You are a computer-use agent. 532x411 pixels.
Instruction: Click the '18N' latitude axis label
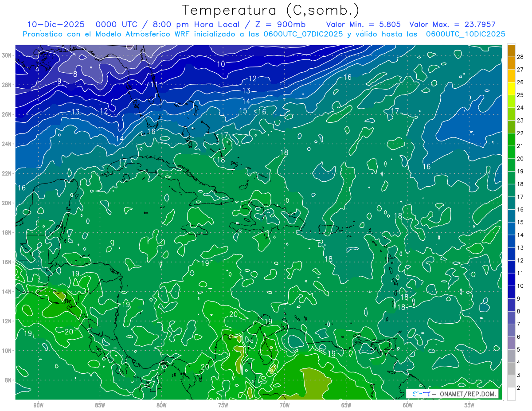click(7, 232)
